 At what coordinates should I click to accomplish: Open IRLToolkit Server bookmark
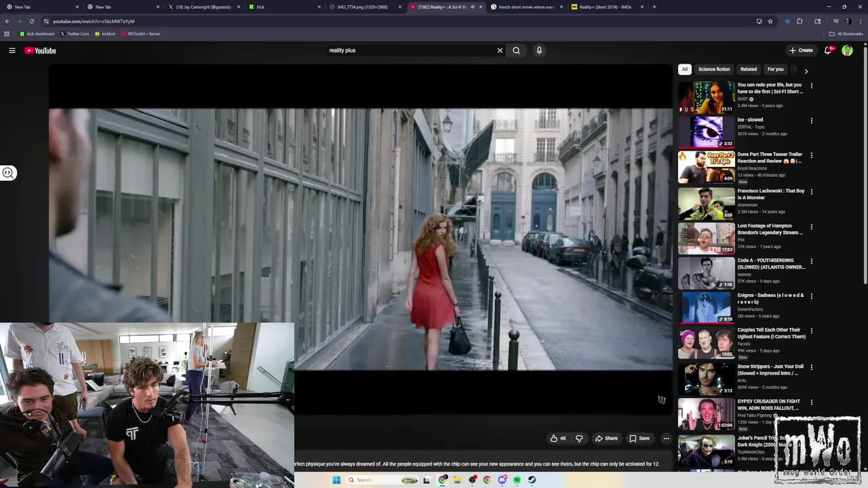point(140,34)
